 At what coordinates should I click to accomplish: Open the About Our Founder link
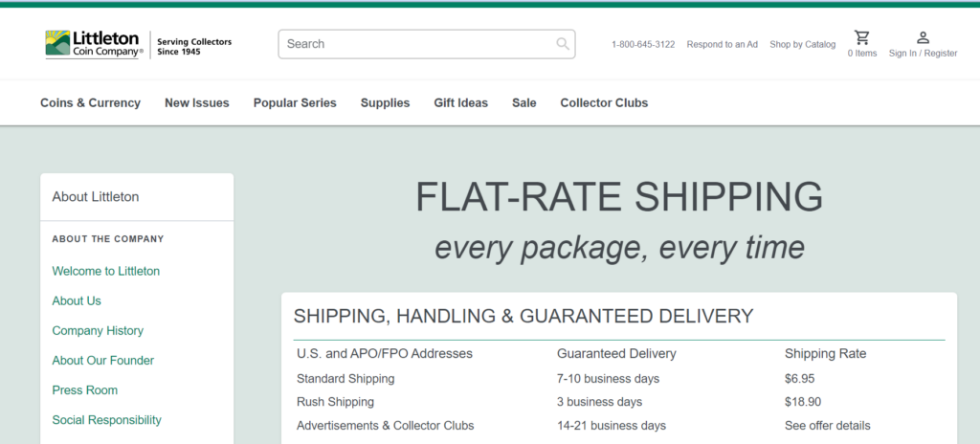pos(103,360)
